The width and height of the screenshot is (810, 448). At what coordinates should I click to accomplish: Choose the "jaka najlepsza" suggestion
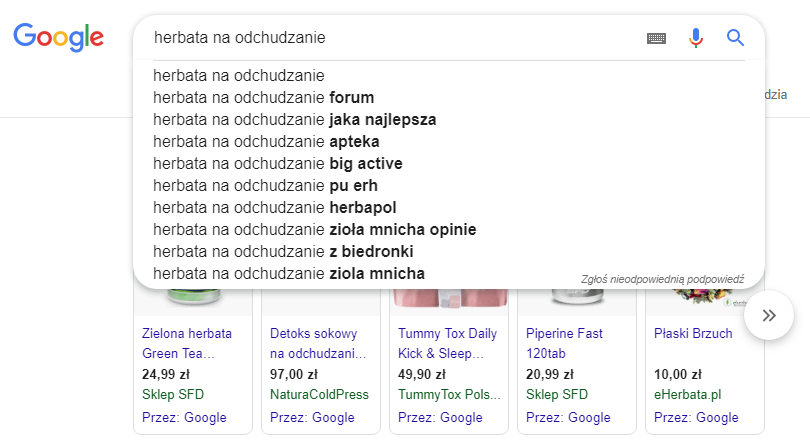(x=295, y=120)
